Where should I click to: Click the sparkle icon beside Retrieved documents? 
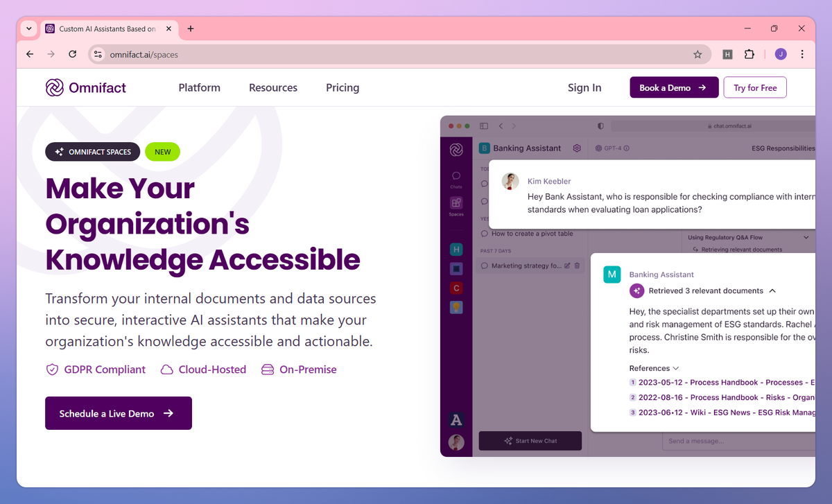point(636,291)
